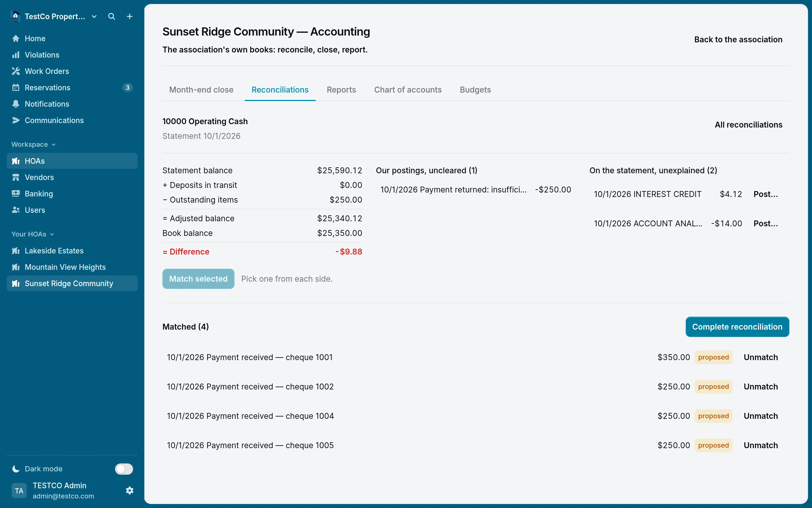Switch to the Budgets tab
This screenshot has height=508, width=812.
475,90
